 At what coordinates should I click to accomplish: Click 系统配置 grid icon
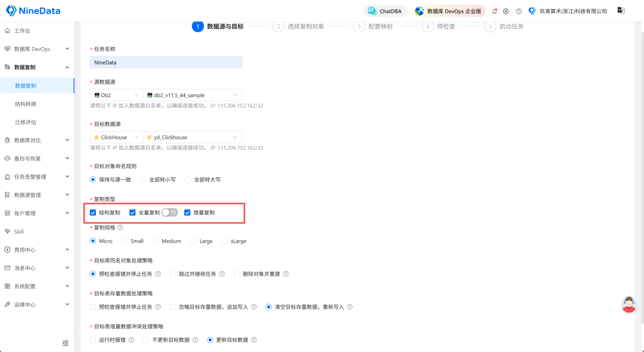(7, 286)
